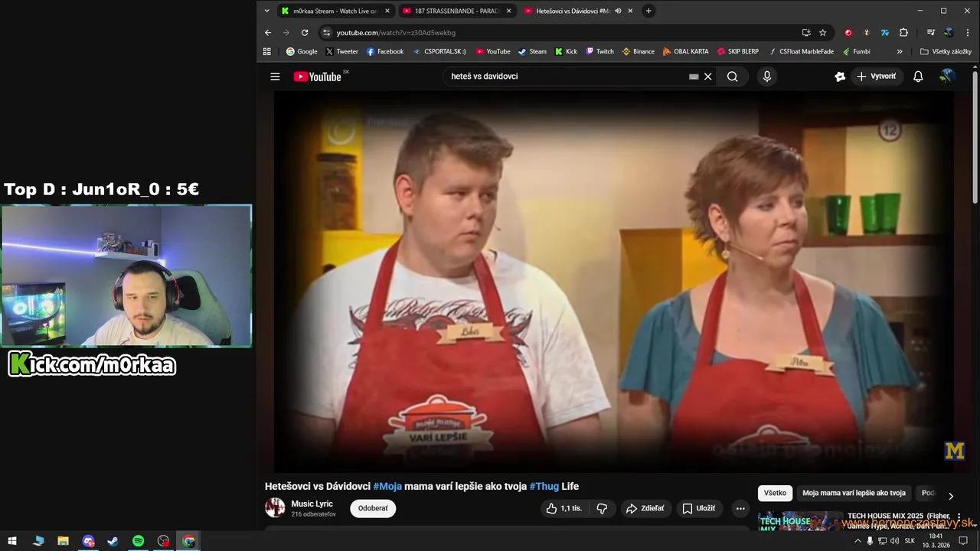Mute the playing tab via speaker icon

point(618,11)
